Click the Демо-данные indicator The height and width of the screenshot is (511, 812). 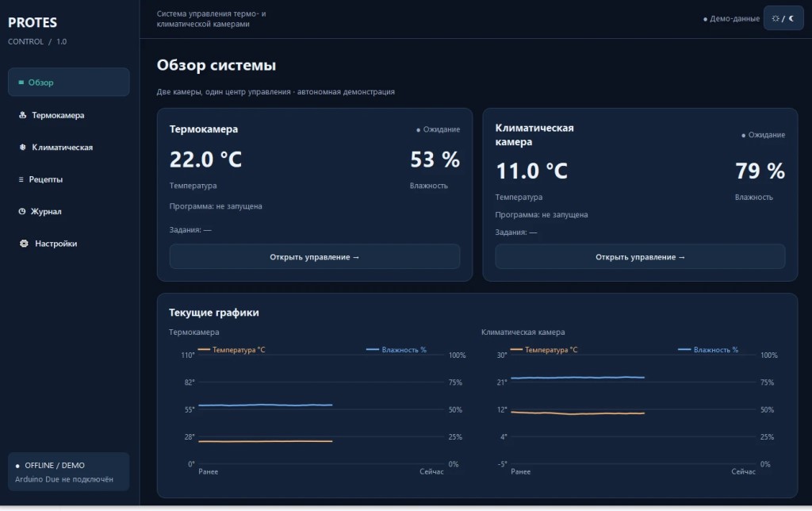click(731, 19)
